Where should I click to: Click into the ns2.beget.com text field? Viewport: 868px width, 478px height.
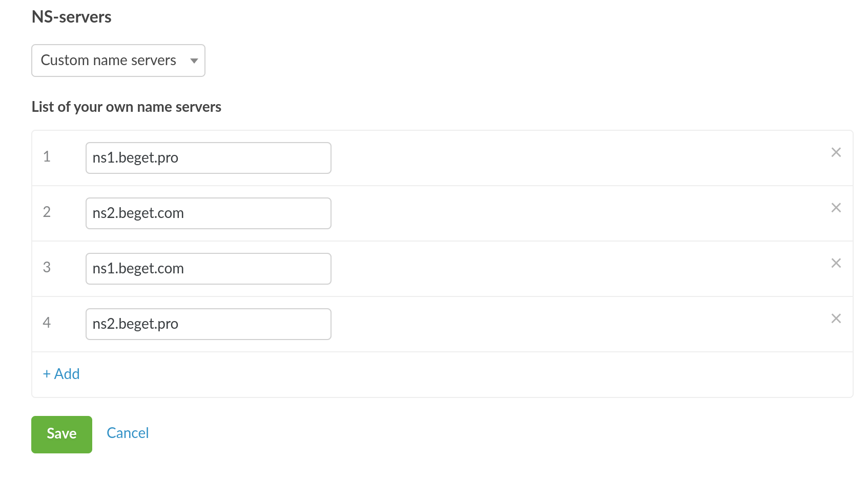tap(208, 213)
